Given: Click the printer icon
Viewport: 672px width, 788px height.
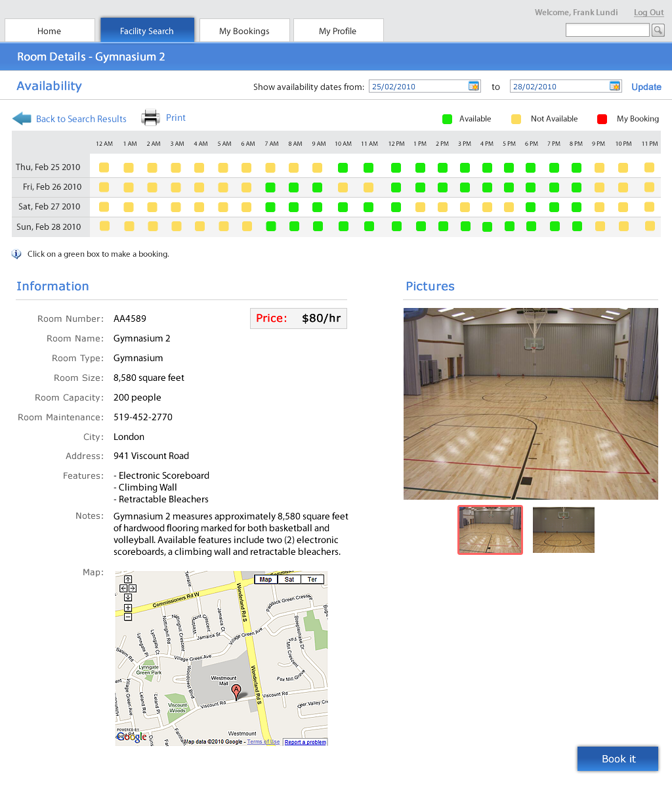Looking at the screenshot, I should pyautogui.click(x=151, y=118).
